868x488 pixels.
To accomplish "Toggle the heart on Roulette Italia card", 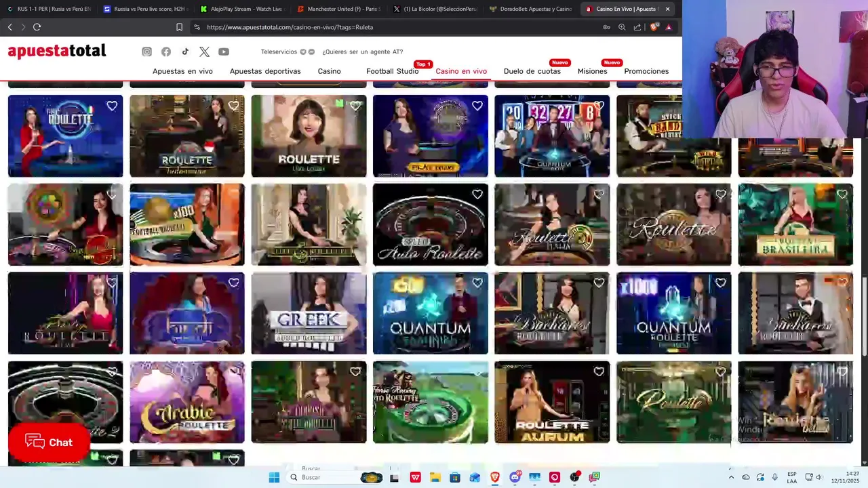I will coord(599,195).
